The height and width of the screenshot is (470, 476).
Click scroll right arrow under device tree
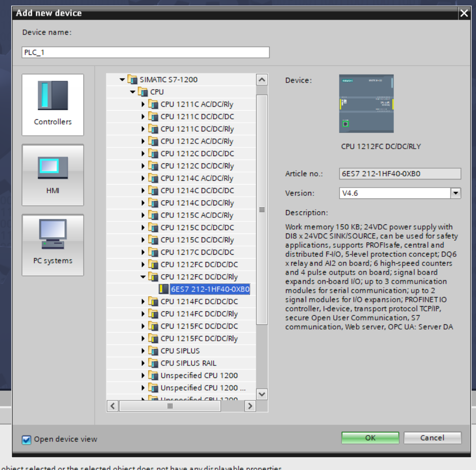coord(250,406)
